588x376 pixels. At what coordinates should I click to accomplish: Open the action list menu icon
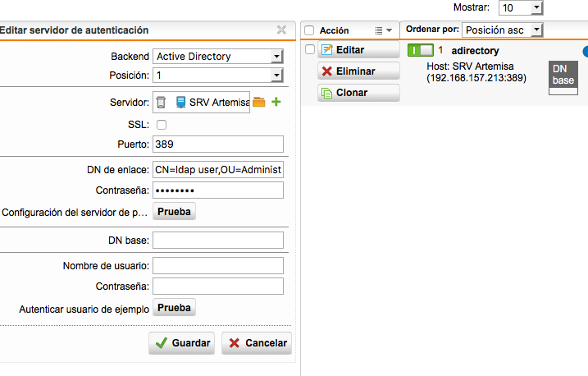pos(384,30)
